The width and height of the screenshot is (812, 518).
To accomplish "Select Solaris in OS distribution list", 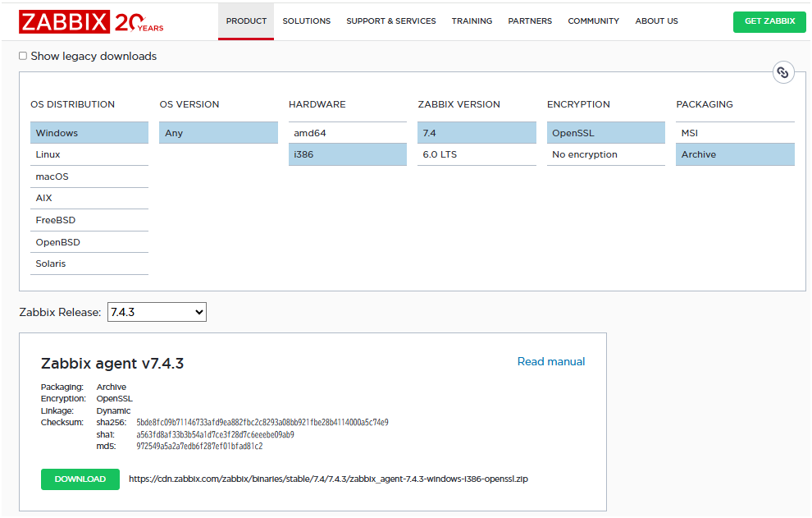I will click(51, 264).
